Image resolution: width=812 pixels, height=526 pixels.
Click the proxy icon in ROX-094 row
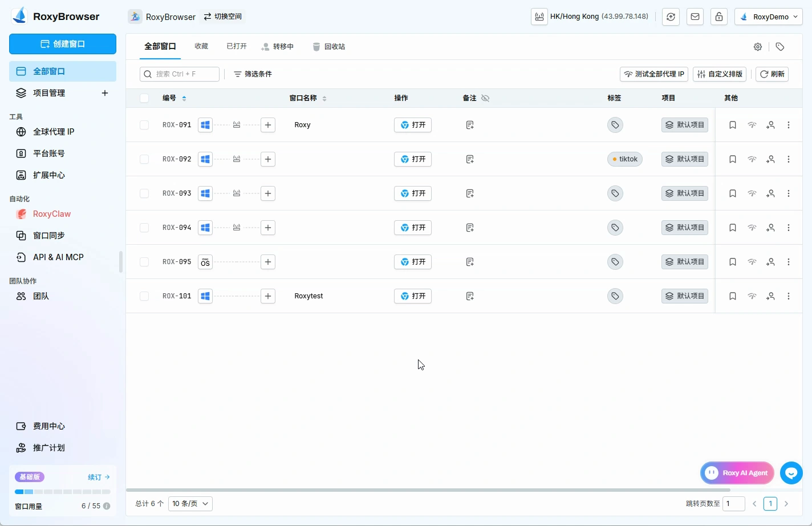237,228
